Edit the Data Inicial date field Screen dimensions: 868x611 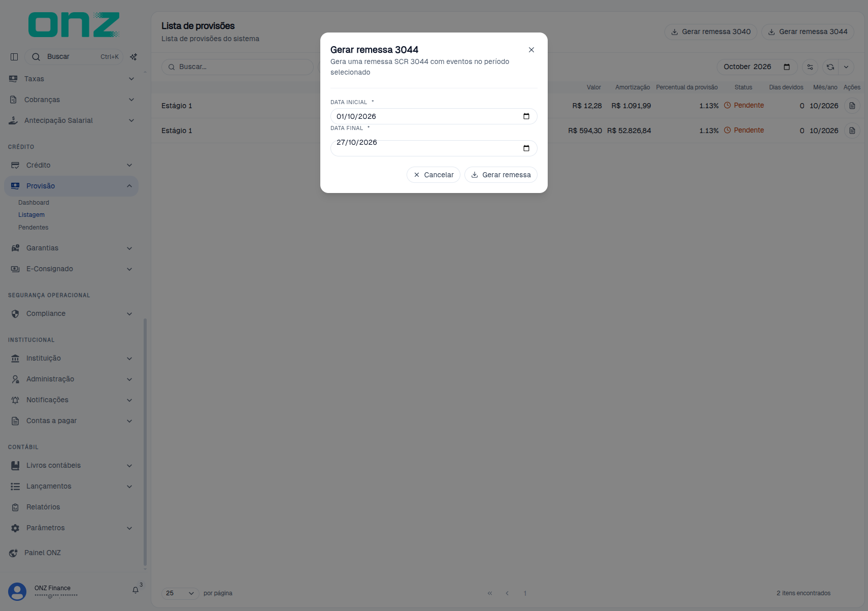pyautogui.click(x=434, y=116)
